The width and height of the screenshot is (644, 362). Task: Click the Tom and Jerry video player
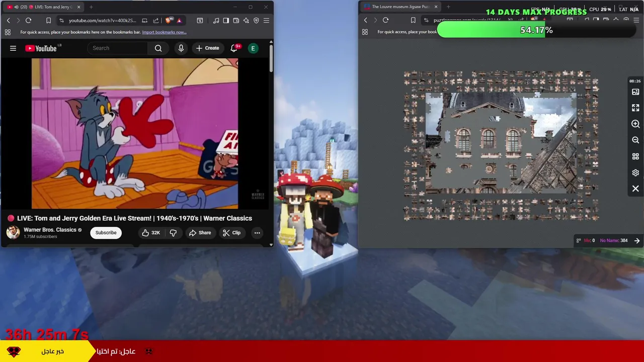[135, 133]
